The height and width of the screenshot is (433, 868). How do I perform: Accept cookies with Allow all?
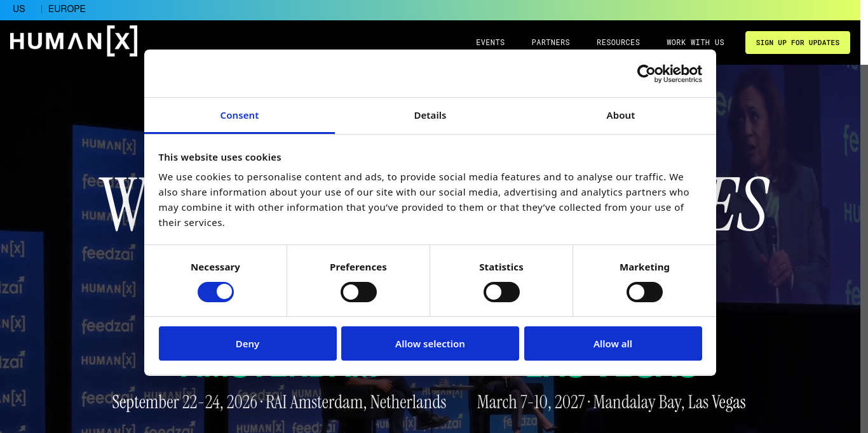pyautogui.click(x=613, y=343)
